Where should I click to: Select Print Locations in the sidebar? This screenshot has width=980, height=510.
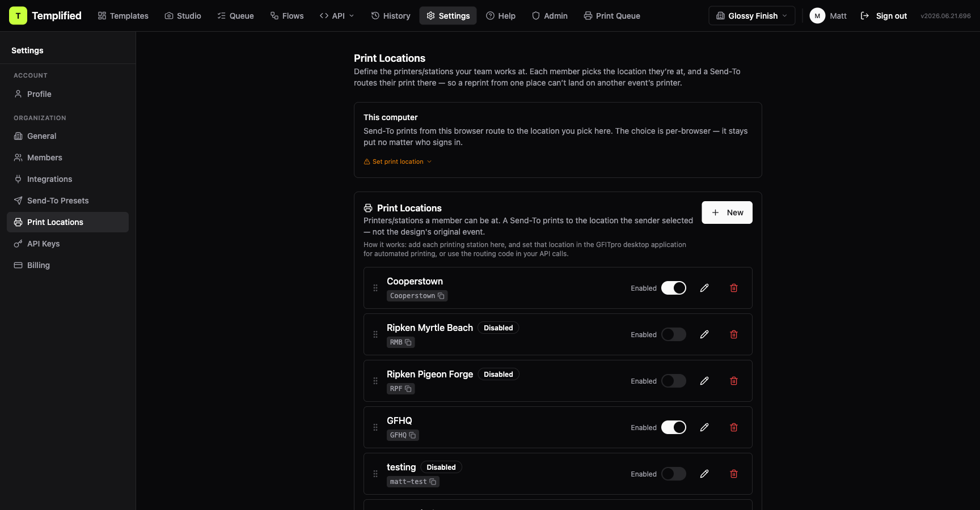pos(67,222)
